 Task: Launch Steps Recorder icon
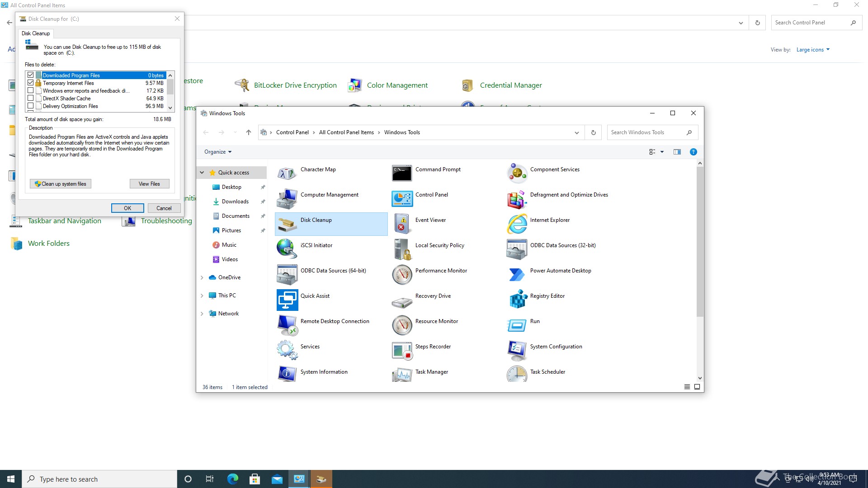[x=402, y=350]
